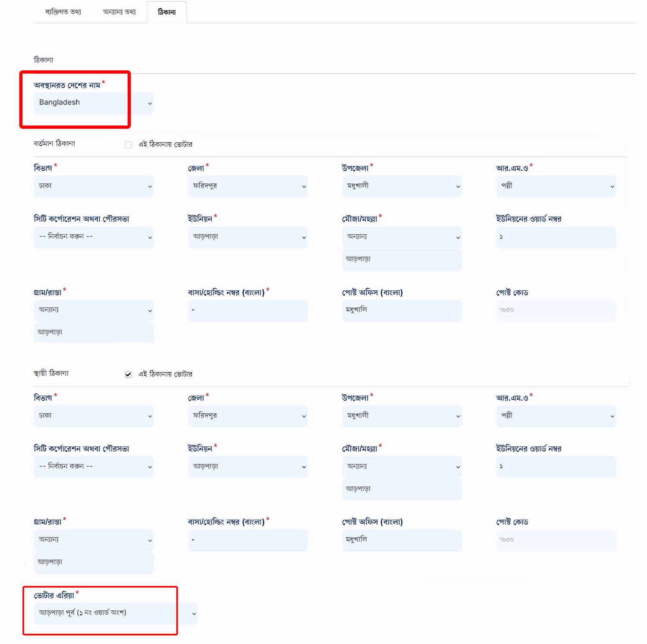Click the present address house/holding number field
Viewport: 647px width, 644px height.
point(248,310)
